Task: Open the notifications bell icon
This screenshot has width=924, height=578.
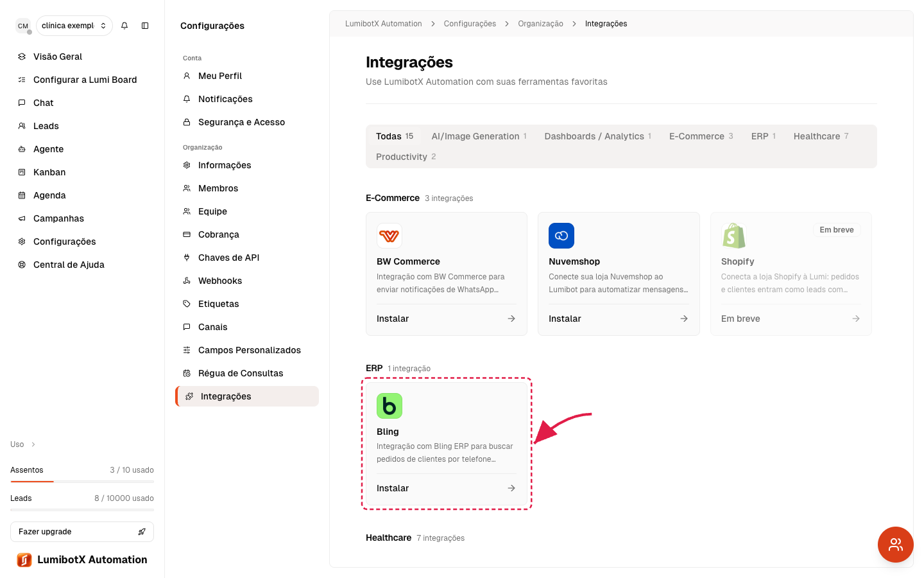Action: click(x=124, y=26)
